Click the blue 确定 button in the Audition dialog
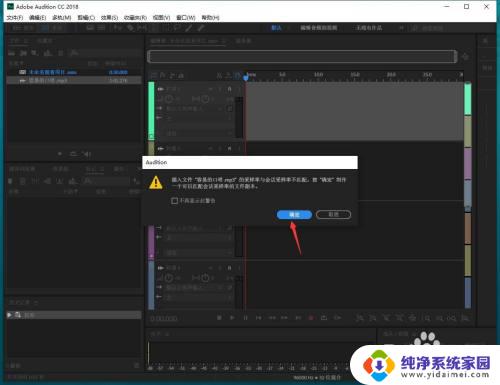This screenshot has width=500, height=385. (x=294, y=215)
